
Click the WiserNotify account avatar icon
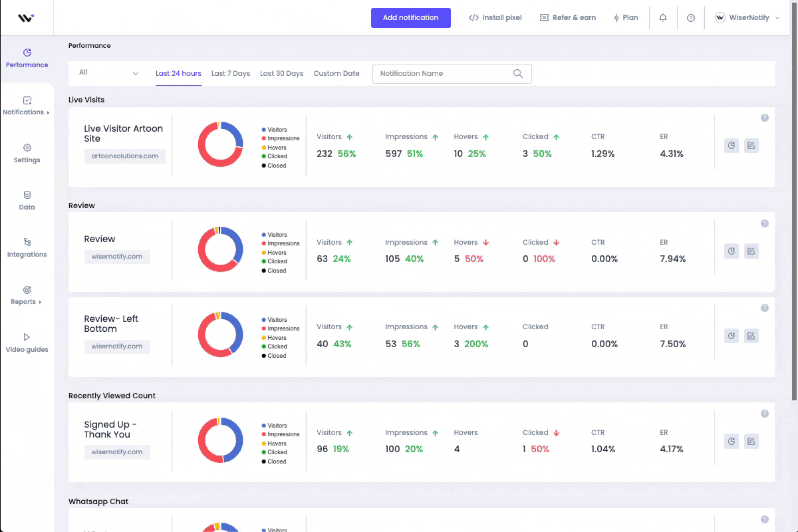(x=720, y=18)
